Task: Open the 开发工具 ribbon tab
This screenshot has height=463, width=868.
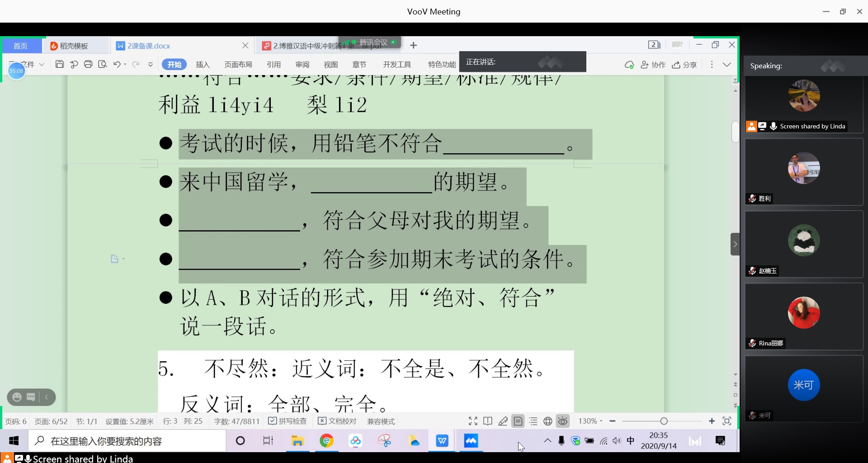Action: pos(397,65)
